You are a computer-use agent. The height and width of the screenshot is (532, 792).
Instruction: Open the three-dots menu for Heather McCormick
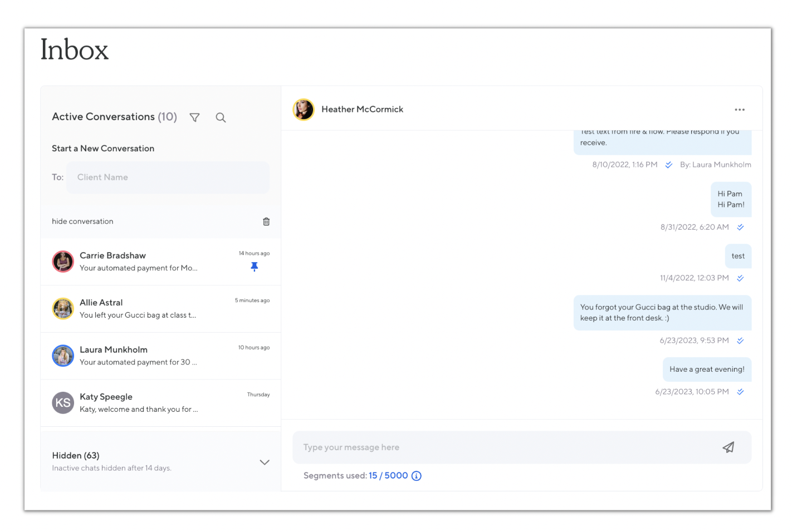point(739,110)
